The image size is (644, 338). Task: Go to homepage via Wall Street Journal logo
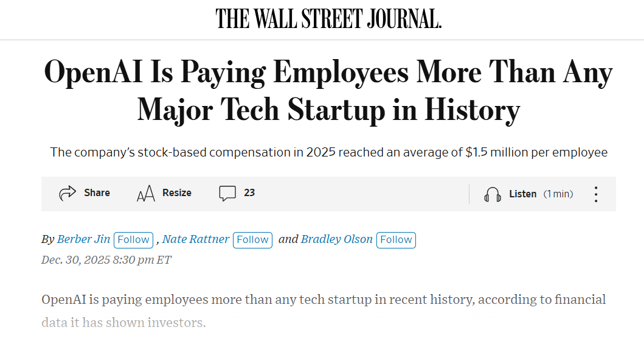pos(328,19)
